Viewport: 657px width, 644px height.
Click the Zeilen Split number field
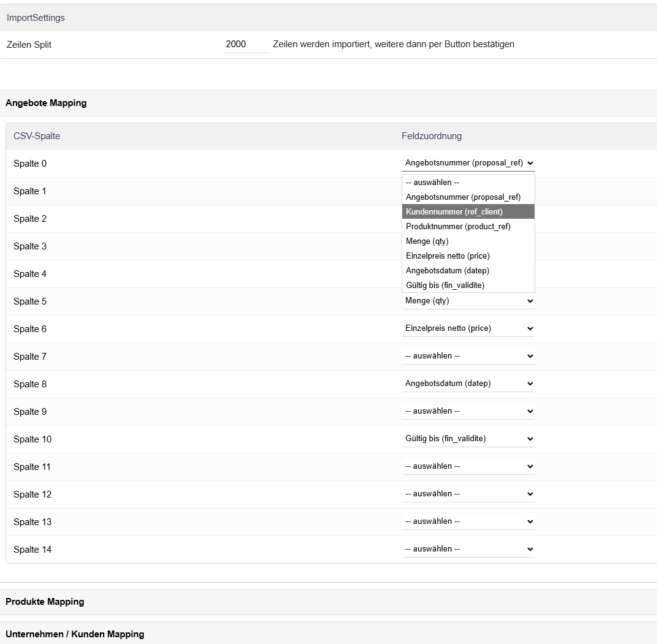[246, 44]
